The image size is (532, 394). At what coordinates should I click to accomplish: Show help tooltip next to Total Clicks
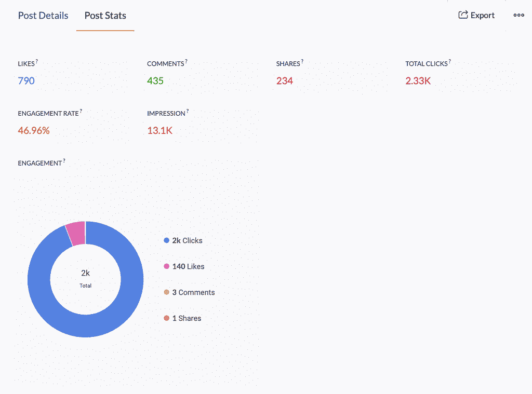tap(449, 61)
